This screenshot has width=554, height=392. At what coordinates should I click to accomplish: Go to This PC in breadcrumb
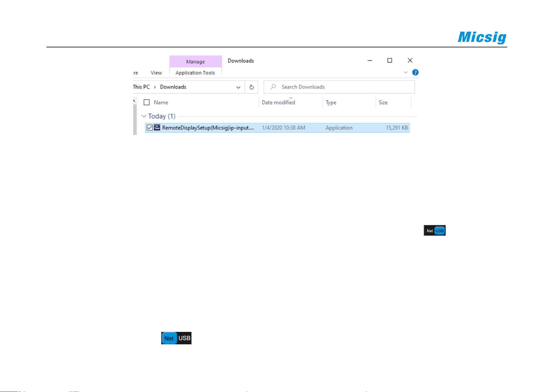coord(141,87)
